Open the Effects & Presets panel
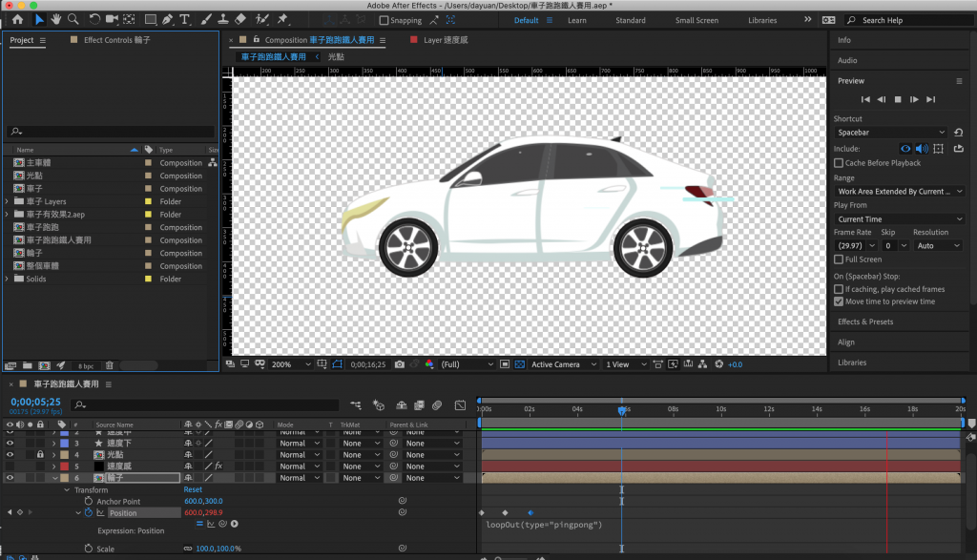The height and width of the screenshot is (560, 977). 865,321
